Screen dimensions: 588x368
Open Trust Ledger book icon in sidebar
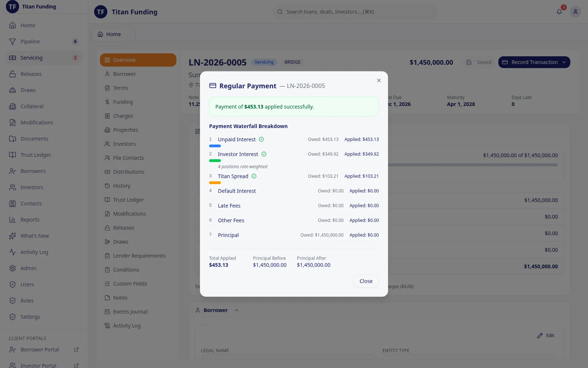12,155
